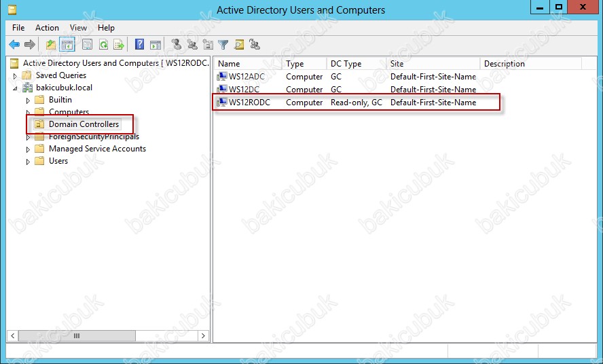Select the WS12DC row name

pyautogui.click(x=244, y=89)
